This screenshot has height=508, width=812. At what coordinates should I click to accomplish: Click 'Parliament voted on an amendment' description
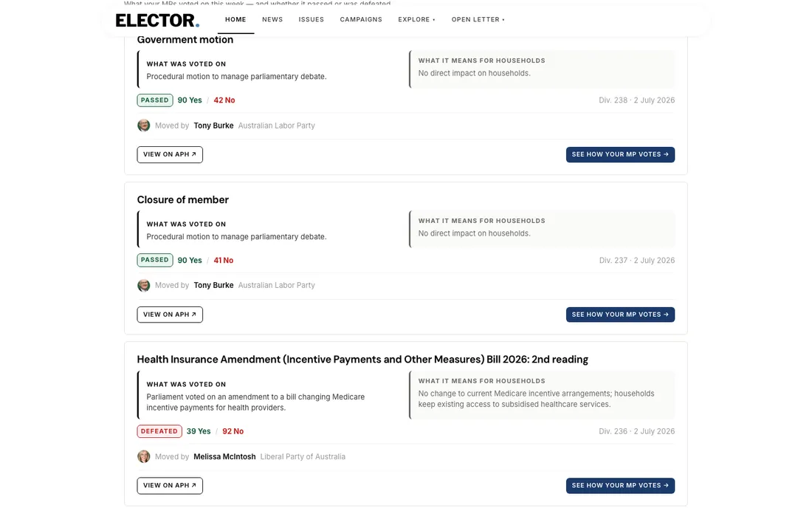pyautogui.click(x=255, y=402)
